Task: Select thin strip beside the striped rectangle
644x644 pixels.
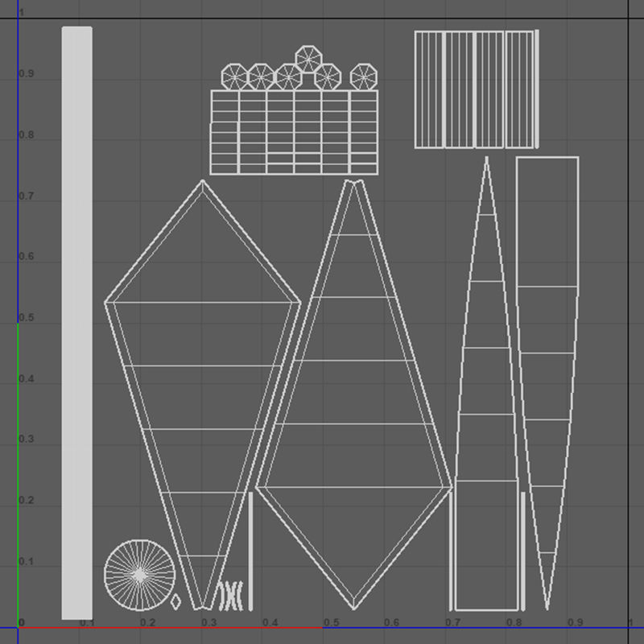Action: point(537,89)
